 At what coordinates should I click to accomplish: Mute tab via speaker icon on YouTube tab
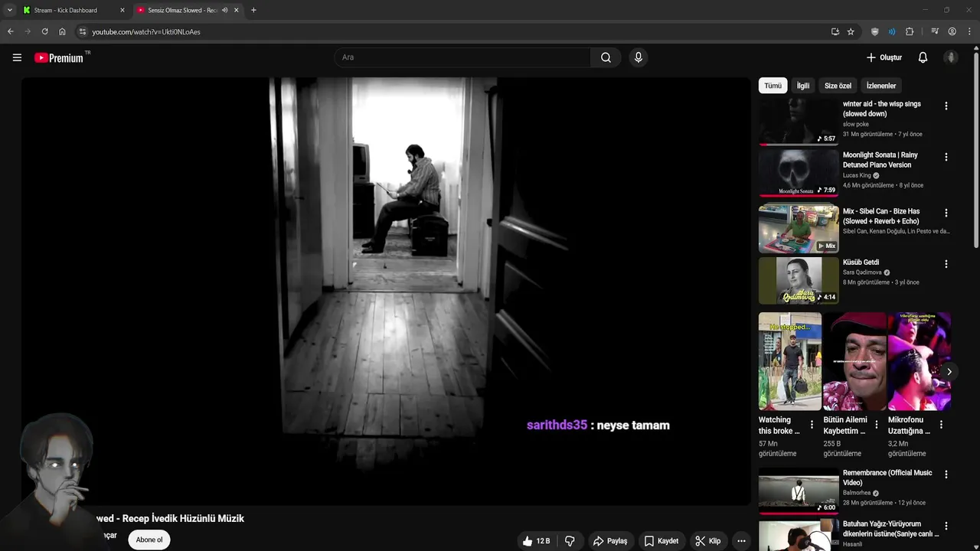(224, 10)
